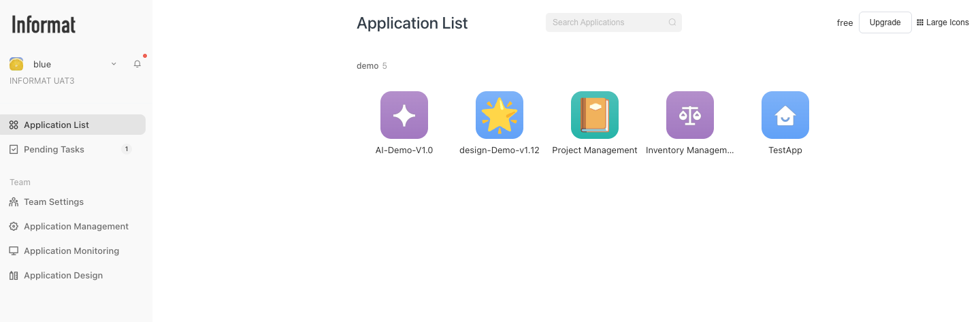This screenshot has width=980, height=322.
Task: Open Pending Tasks in sidebar
Action: click(54, 150)
